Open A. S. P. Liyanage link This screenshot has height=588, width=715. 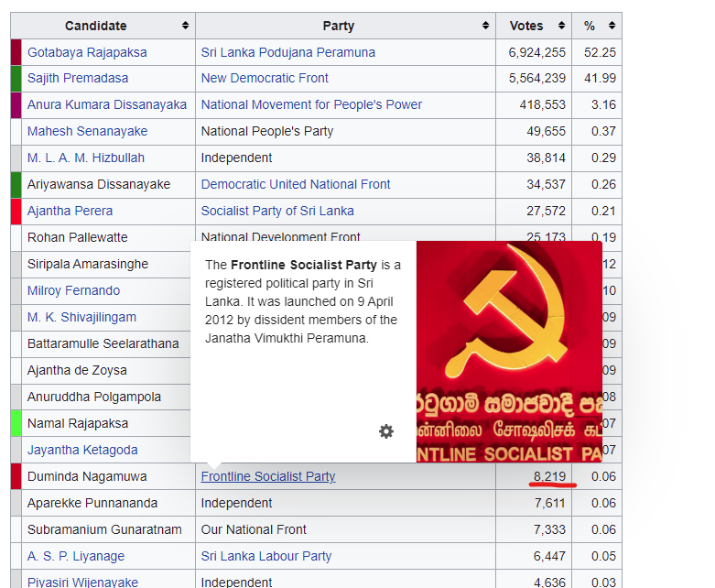pyautogui.click(x=76, y=556)
